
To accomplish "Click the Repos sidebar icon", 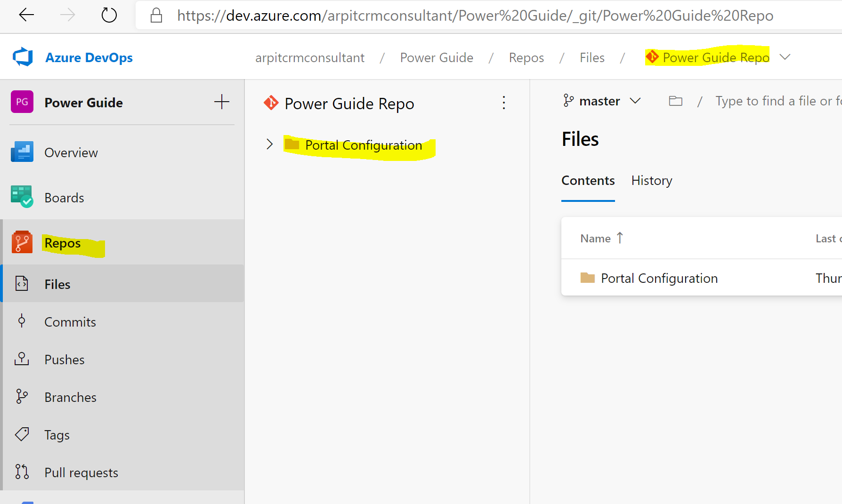I will (x=22, y=242).
